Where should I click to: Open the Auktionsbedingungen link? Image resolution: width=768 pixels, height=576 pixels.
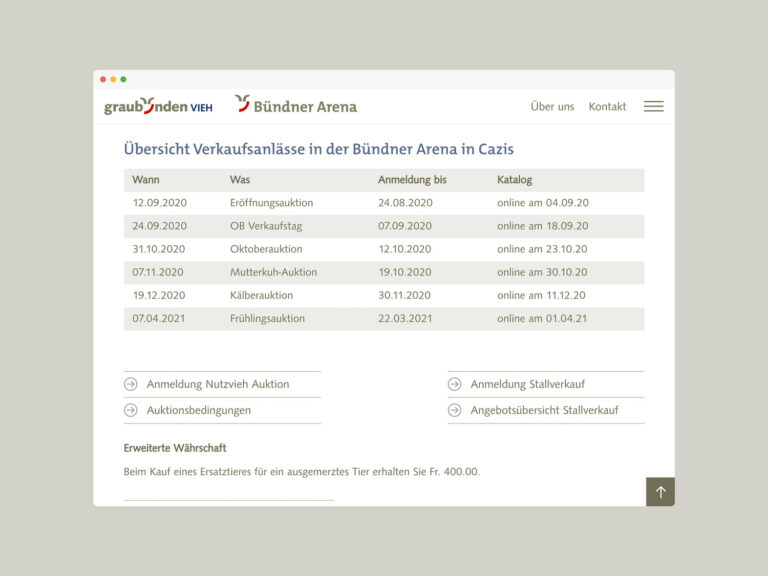[199, 410]
